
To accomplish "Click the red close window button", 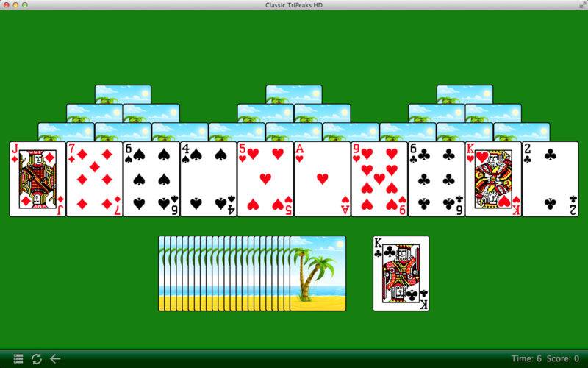I will click(7, 5).
